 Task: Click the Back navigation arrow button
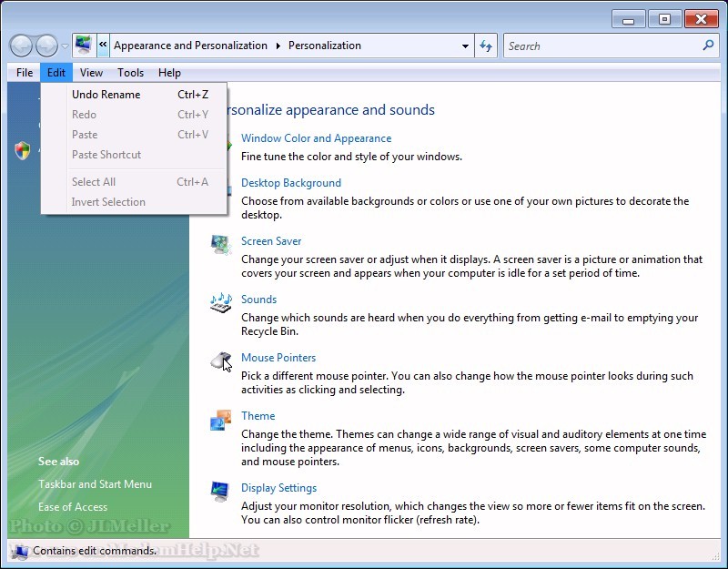point(21,46)
